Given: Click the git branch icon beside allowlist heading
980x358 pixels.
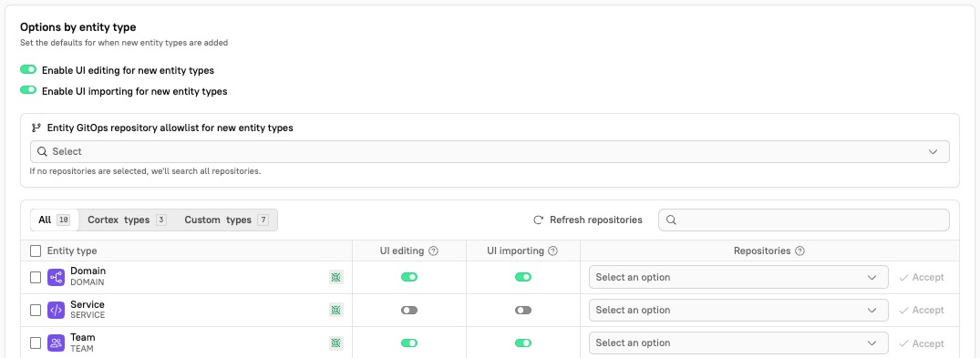Looking at the screenshot, I should 36,128.
